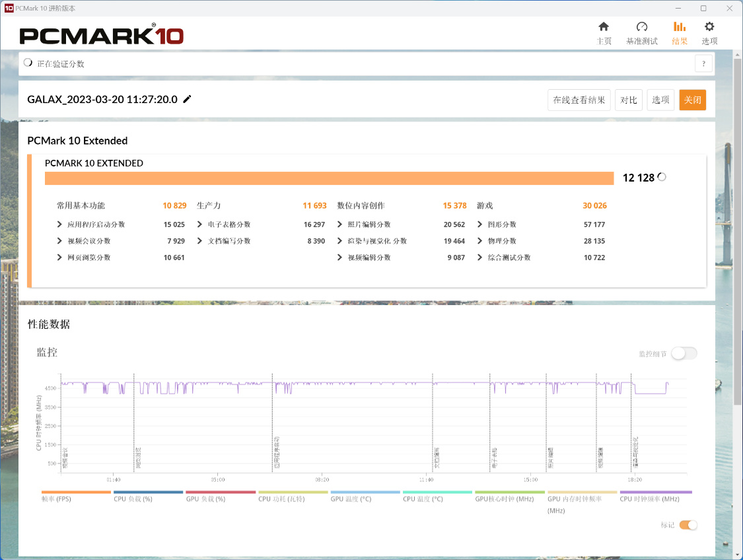
Task: Click 在线查看结果 button
Action: pyautogui.click(x=579, y=100)
